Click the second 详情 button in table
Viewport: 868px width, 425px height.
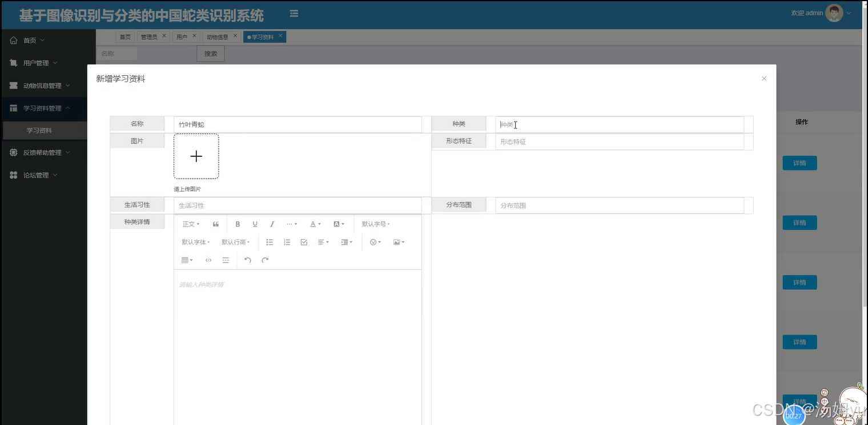point(799,222)
